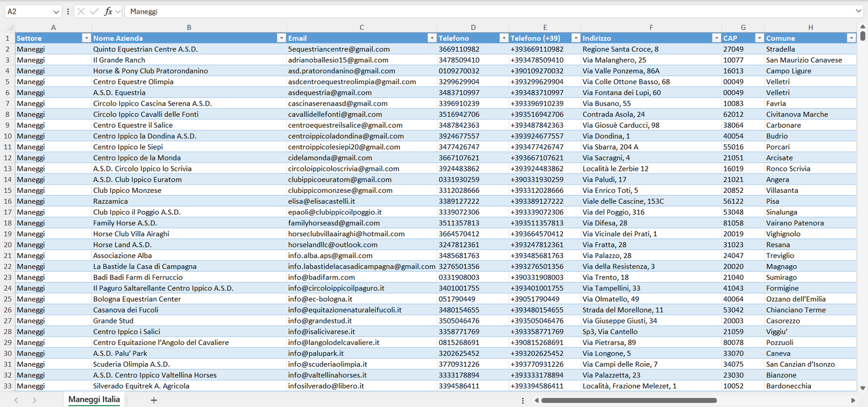Open the Comune column filter dropdown
Screen dimensions: 868x407
coord(851,38)
